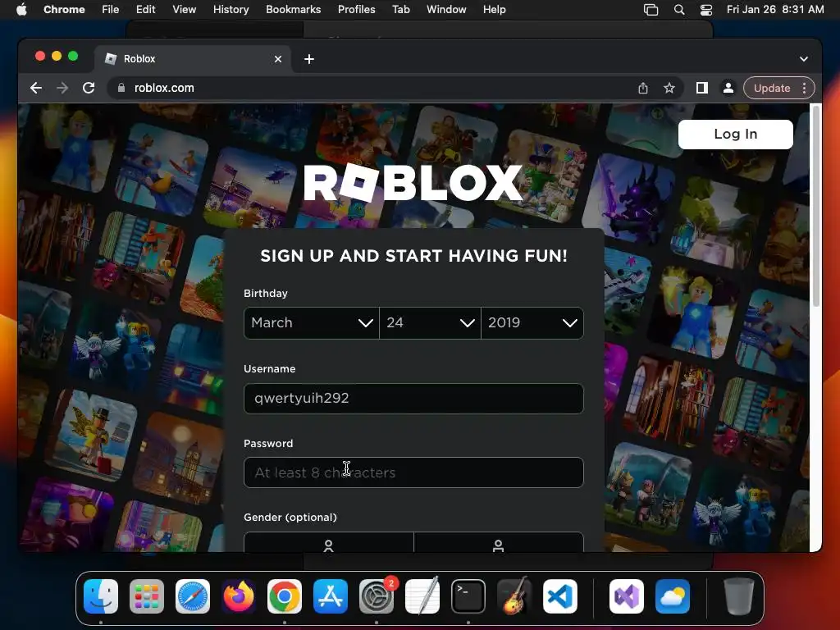Open the Apple menu
Viewport: 840px width, 630px height.
[x=21, y=10]
